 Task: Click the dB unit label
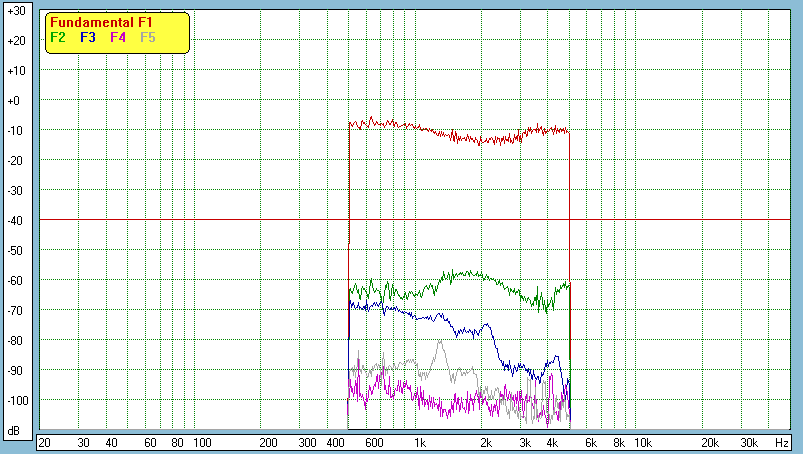pos(15,431)
